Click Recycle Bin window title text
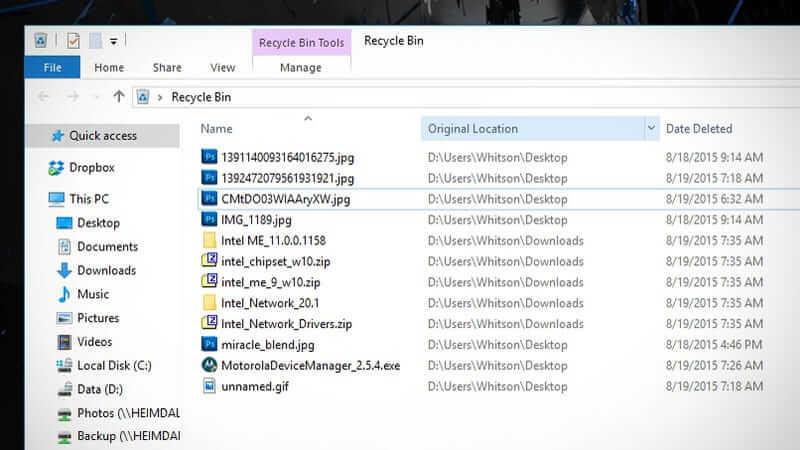The width and height of the screenshot is (800, 450). [x=393, y=41]
